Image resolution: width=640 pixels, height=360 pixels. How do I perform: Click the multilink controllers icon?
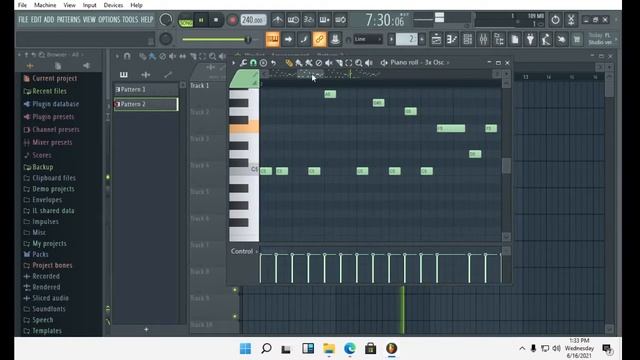pyautogui.click(x=304, y=39)
